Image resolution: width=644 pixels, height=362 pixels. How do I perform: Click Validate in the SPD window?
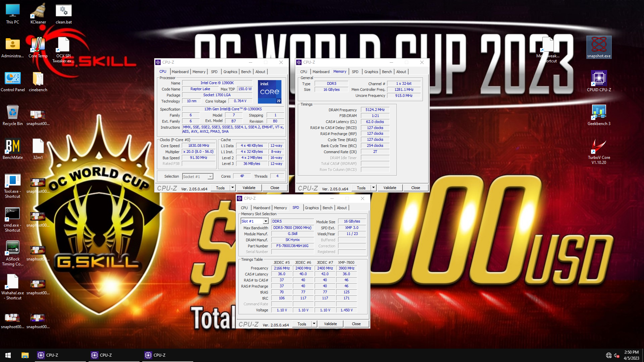click(x=330, y=324)
